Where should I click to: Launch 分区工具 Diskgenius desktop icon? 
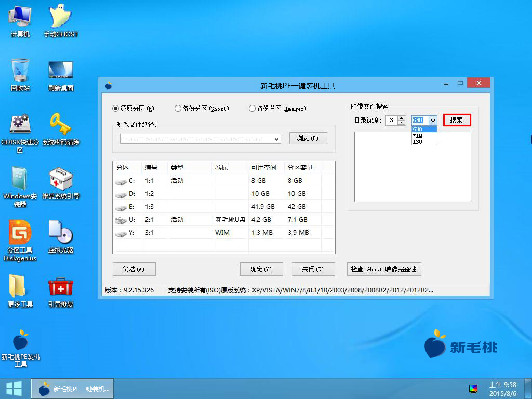(x=20, y=241)
